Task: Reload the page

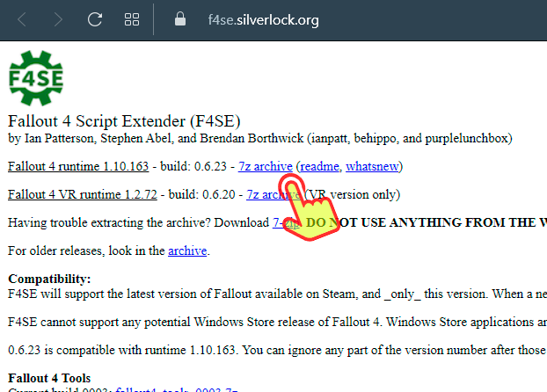Action: tap(95, 19)
